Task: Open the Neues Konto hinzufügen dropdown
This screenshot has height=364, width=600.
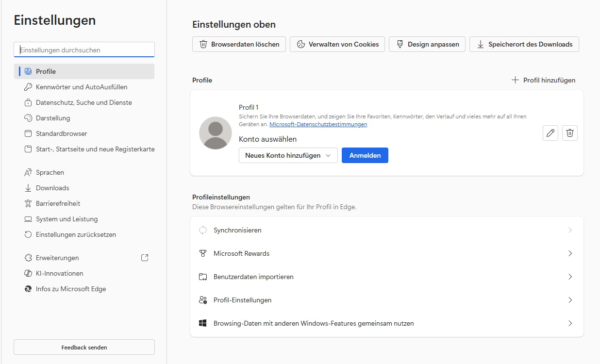Action: (288, 155)
